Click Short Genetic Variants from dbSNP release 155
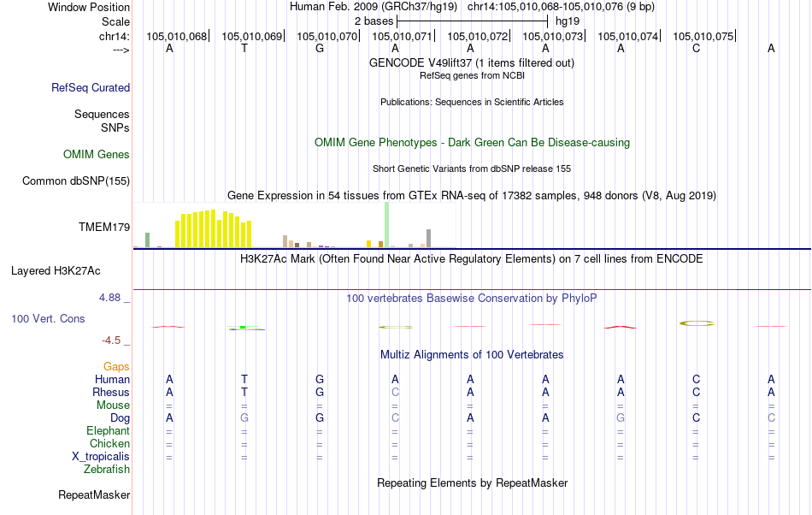812x515 pixels. [472, 169]
